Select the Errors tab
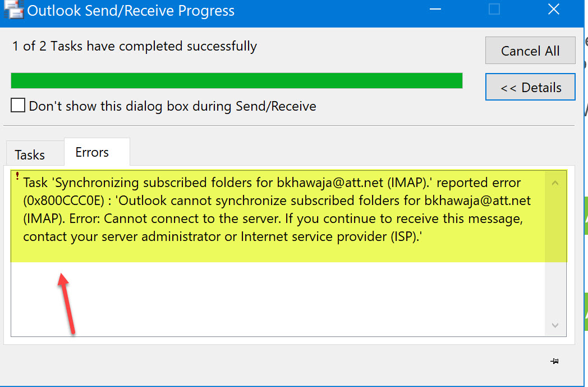588x387 pixels. pos(97,152)
